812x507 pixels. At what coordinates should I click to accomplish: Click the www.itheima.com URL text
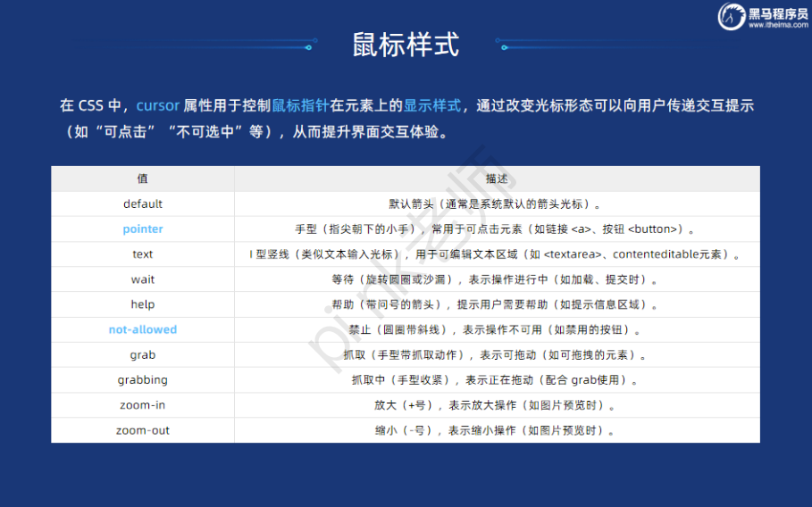(778, 25)
